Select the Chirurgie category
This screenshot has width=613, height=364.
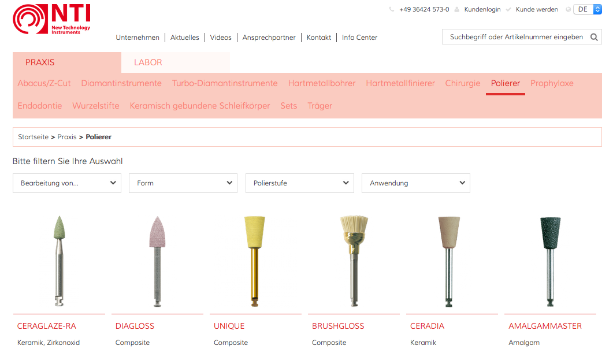(462, 83)
